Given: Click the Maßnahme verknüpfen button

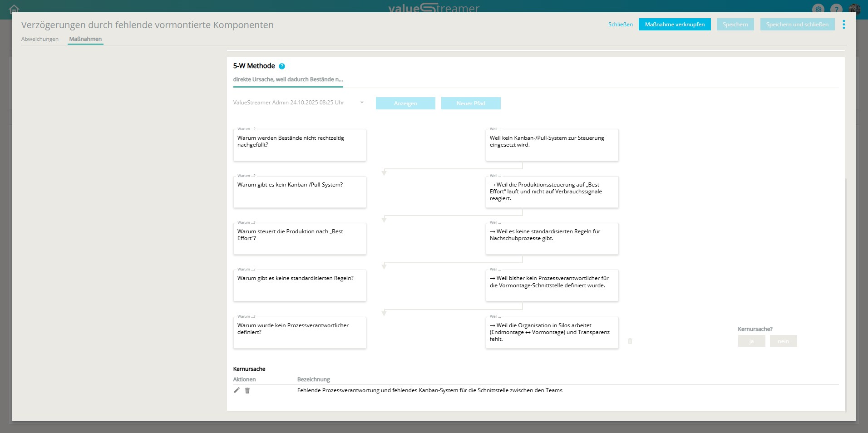Looking at the screenshot, I should pyautogui.click(x=675, y=25).
